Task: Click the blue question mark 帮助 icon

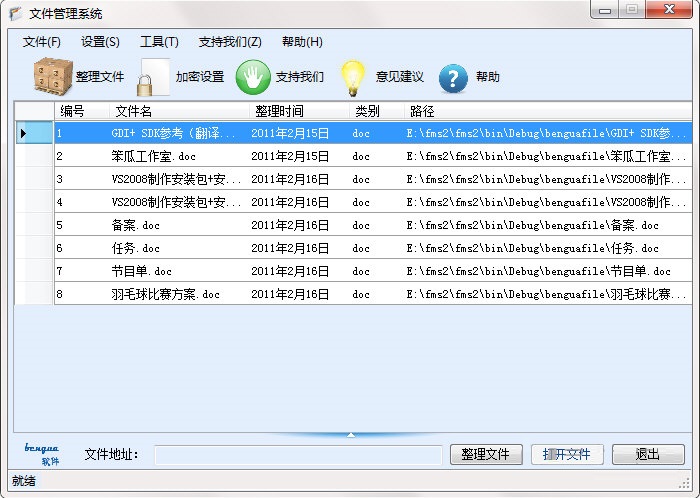Action: tap(453, 79)
